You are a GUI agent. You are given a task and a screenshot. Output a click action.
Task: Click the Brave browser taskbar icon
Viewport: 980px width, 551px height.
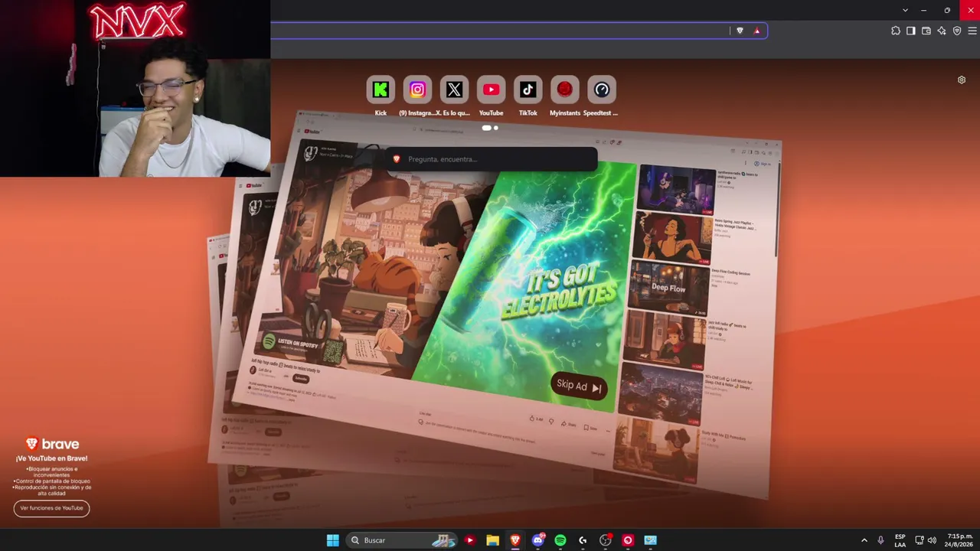(x=515, y=540)
